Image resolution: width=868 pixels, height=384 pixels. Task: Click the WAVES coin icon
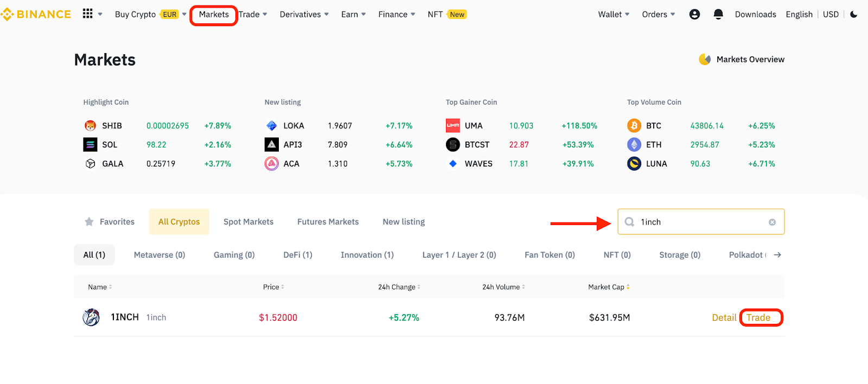[x=453, y=164]
